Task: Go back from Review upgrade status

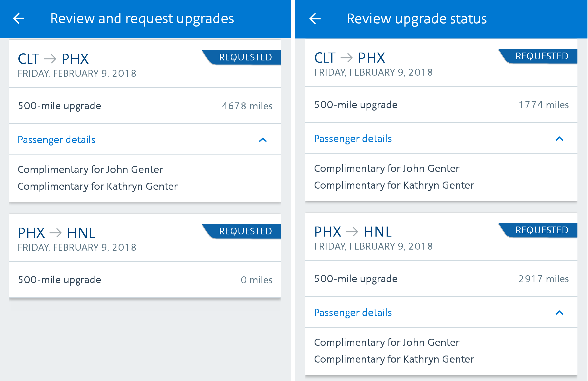Action: (315, 18)
